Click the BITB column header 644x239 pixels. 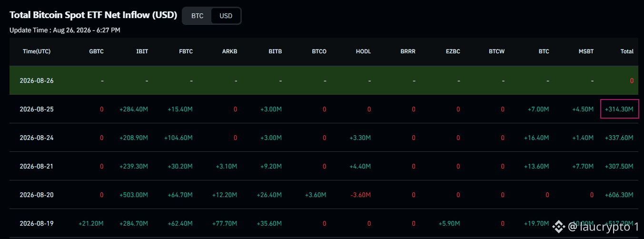(x=275, y=51)
